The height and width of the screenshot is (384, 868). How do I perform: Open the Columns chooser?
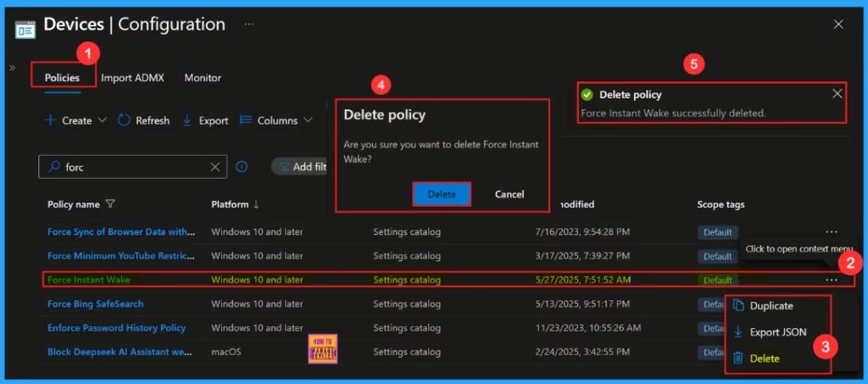(269, 120)
